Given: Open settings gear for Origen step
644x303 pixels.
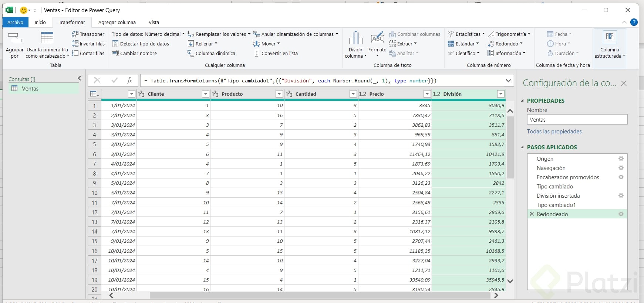Looking at the screenshot, I should coord(621,159).
